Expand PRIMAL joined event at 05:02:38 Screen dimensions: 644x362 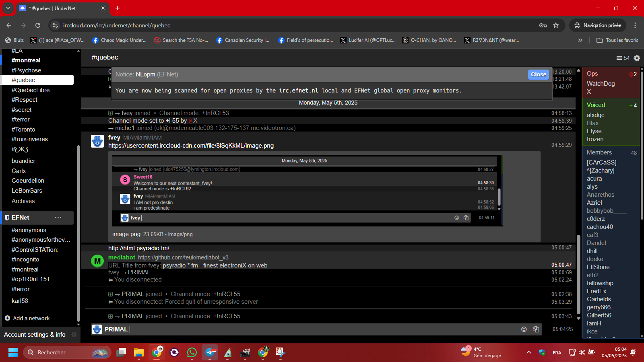[x=111, y=294]
